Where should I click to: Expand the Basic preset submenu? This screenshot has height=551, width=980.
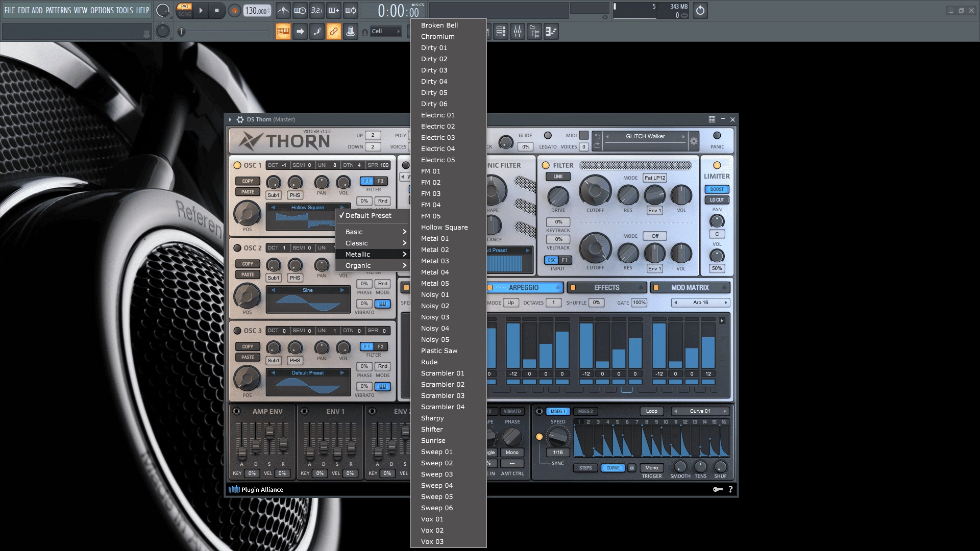[x=373, y=232]
